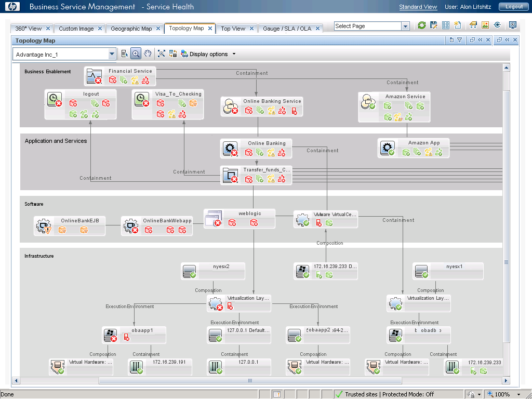Expand the Display options menu

234,54
